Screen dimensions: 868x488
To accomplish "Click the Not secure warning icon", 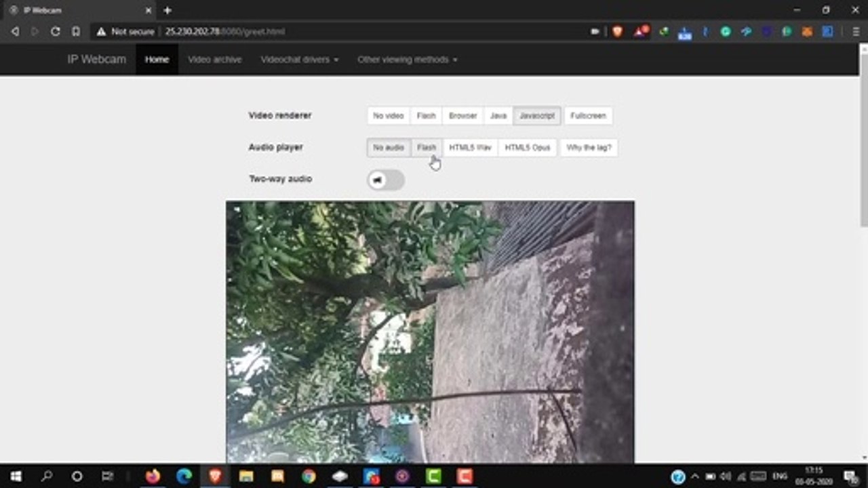I will (x=101, y=31).
